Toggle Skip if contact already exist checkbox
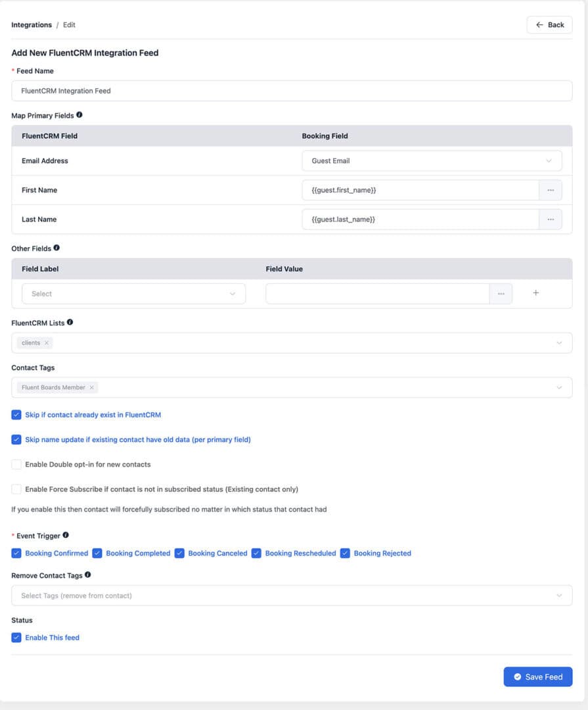 click(16, 415)
